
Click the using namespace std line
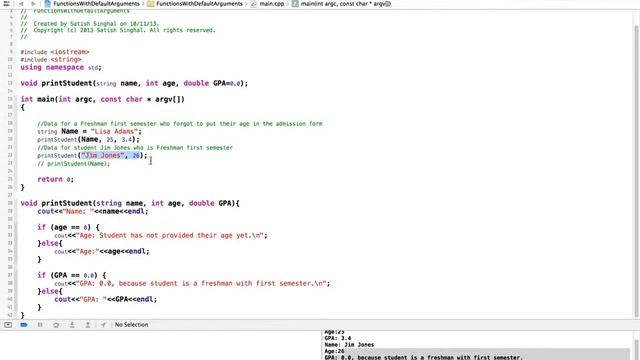click(x=61, y=67)
